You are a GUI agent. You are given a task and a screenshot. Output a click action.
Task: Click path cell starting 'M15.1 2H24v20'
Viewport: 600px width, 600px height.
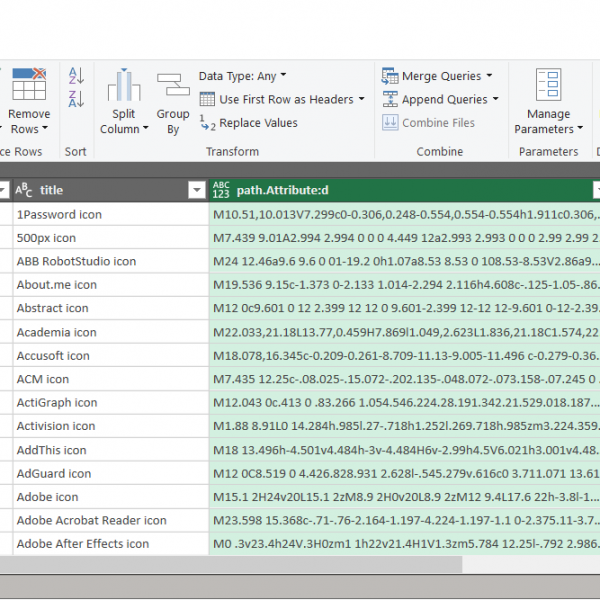405,497
